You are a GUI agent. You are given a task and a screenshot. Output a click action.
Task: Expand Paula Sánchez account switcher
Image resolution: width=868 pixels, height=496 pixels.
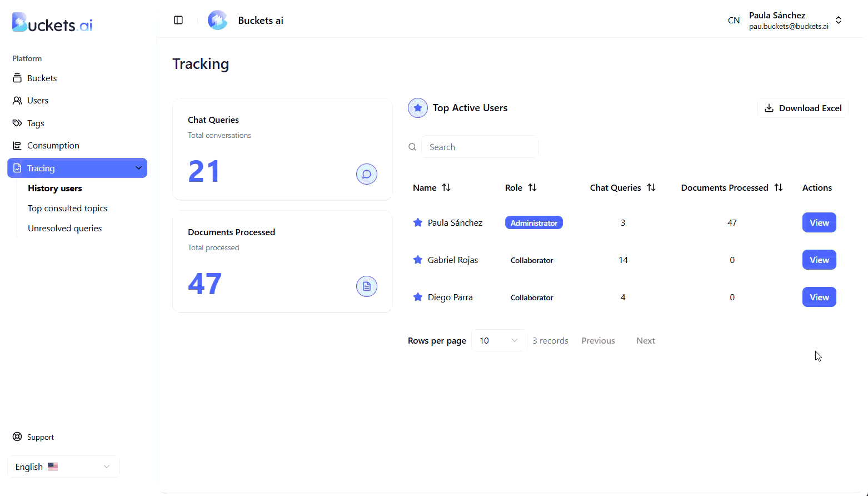[838, 20]
